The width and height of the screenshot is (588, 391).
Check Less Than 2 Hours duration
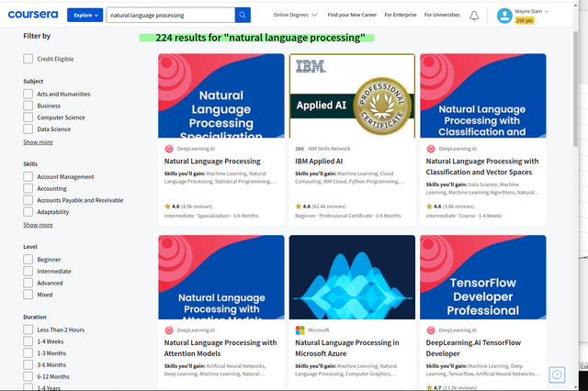28,330
